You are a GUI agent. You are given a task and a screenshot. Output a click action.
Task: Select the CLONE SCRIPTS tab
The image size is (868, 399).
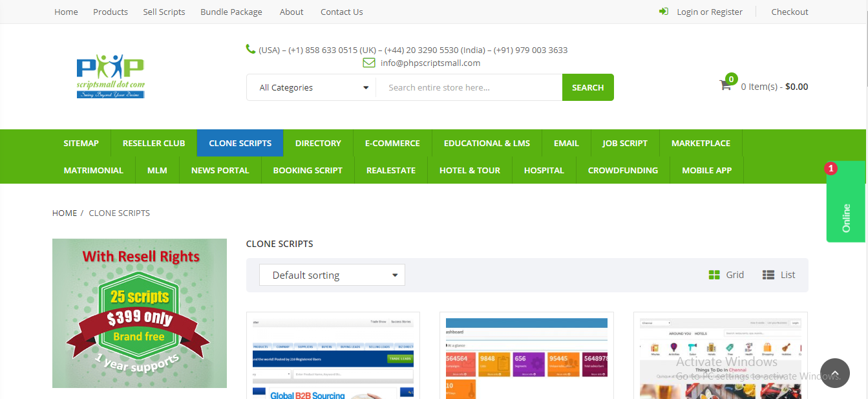click(x=240, y=143)
